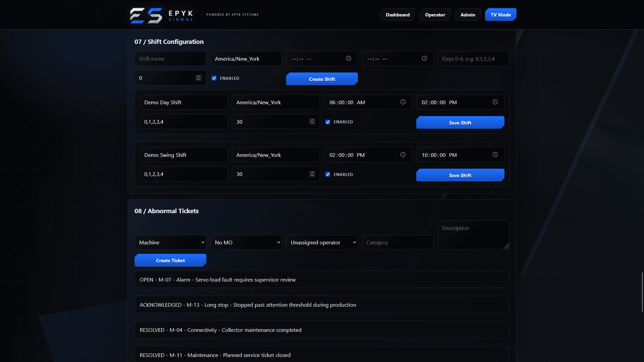Click Demo Day Shift timezone field

[x=276, y=102]
